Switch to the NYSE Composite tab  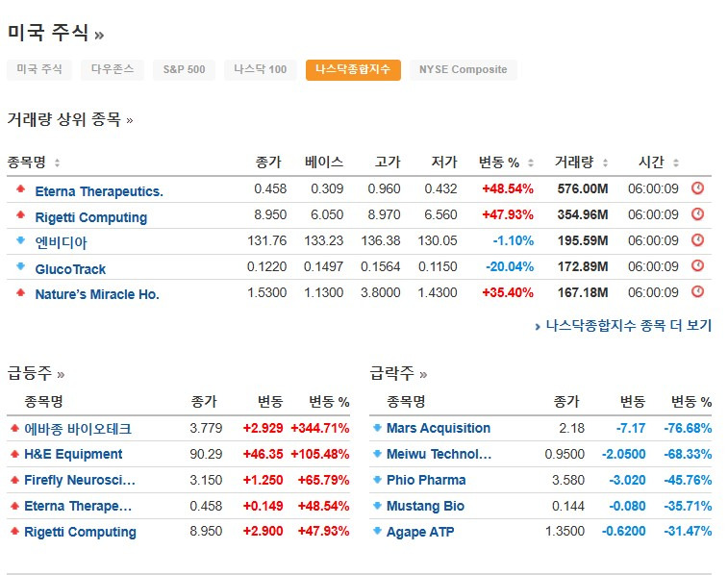[x=463, y=69]
